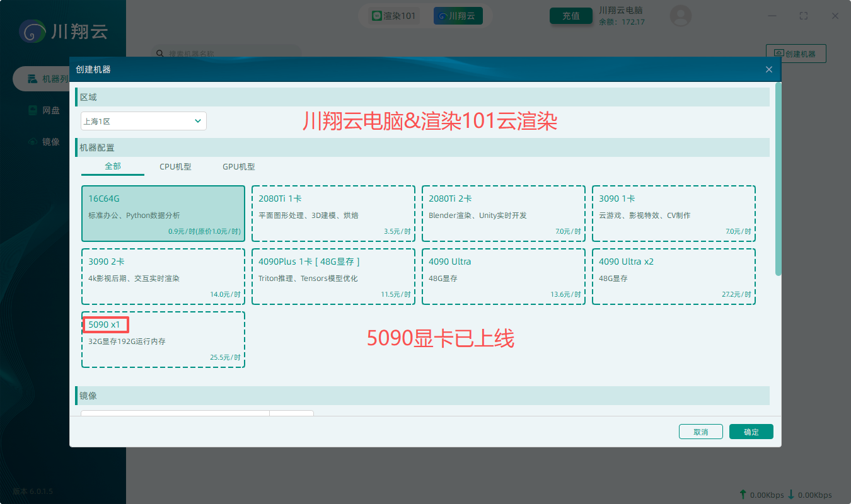Choose the 2080Ti 1卡 configuration
Screen dimensions: 851x504
333,214
